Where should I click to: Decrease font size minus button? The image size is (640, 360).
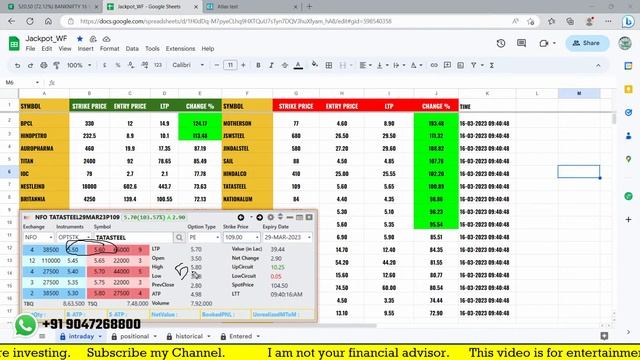(217, 65)
